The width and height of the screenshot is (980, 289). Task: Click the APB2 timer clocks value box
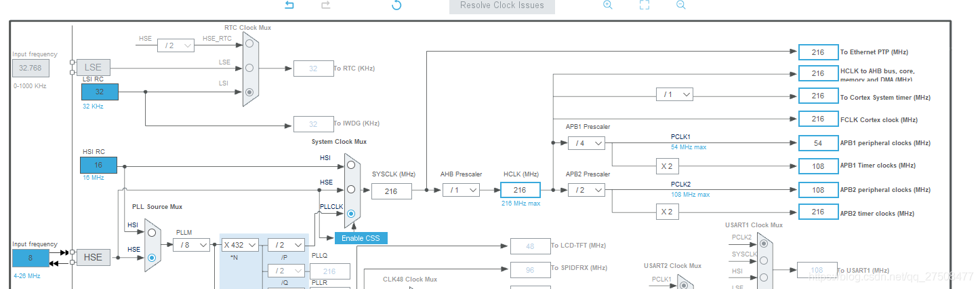pyautogui.click(x=818, y=212)
